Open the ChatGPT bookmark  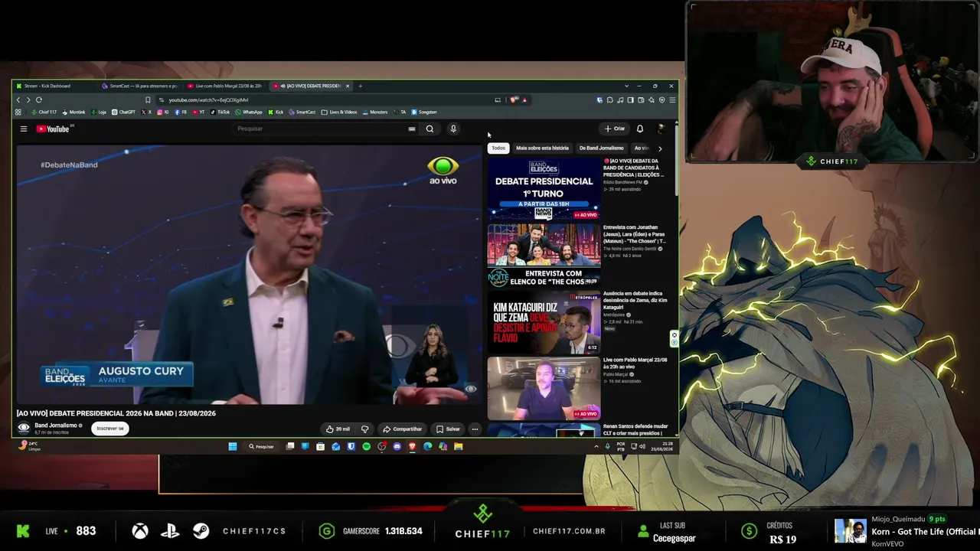coord(123,112)
